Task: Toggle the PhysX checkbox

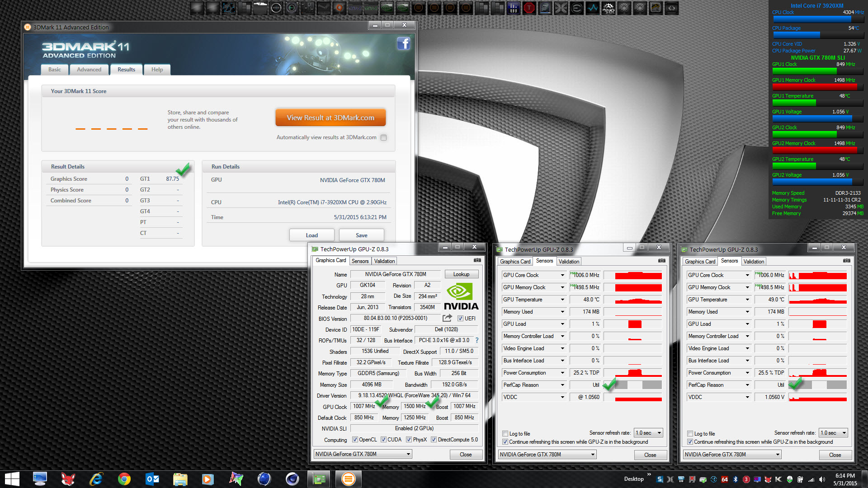Action: tap(409, 440)
